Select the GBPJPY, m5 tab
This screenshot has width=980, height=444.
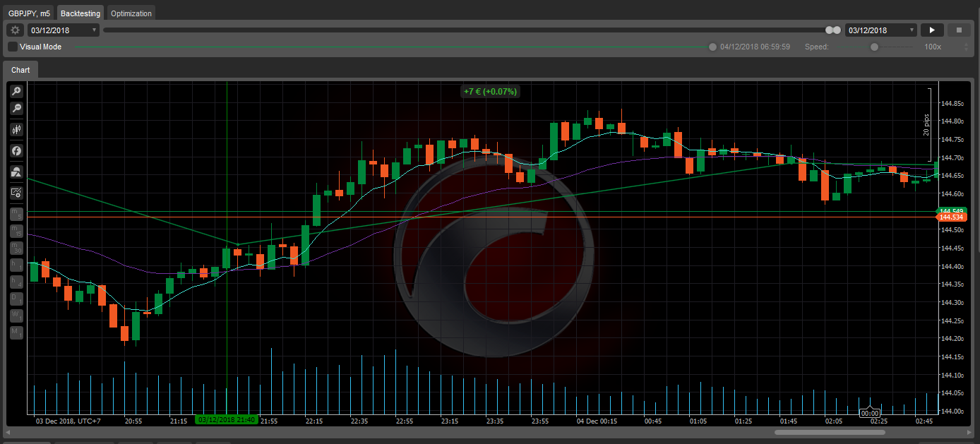[29, 13]
